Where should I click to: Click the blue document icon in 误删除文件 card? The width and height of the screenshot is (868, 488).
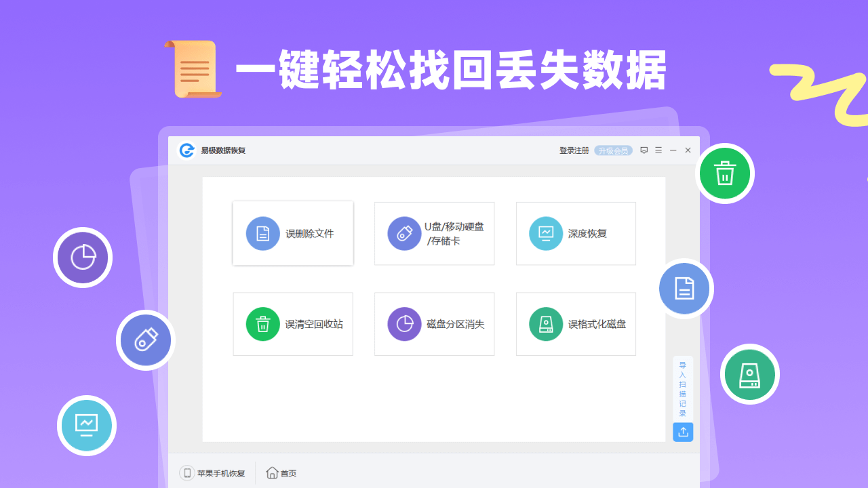263,234
